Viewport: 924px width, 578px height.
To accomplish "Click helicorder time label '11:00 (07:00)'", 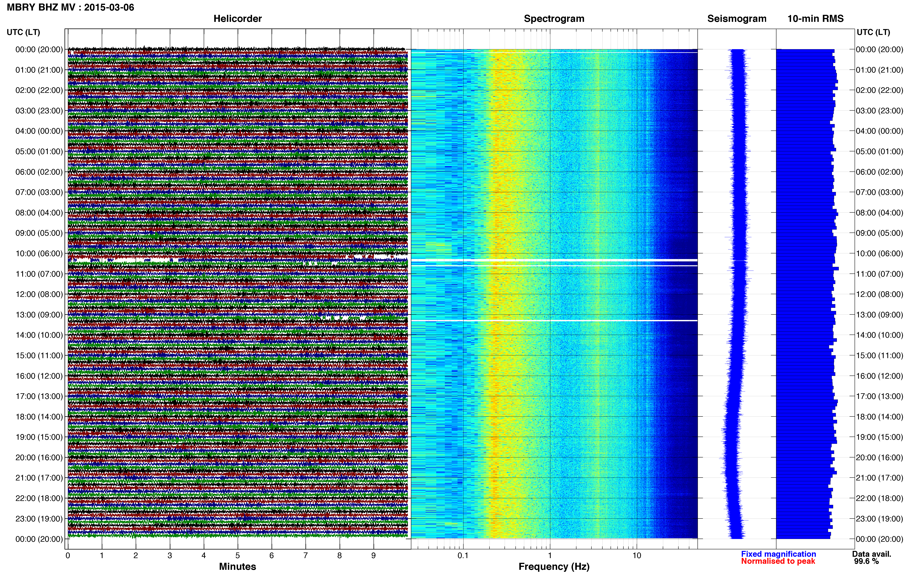I will point(39,274).
